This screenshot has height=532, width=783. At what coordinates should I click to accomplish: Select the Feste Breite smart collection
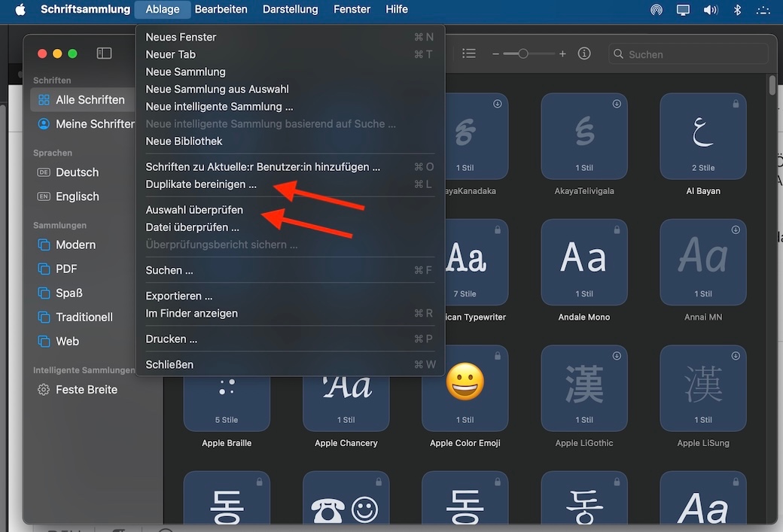[x=86, y=390]
